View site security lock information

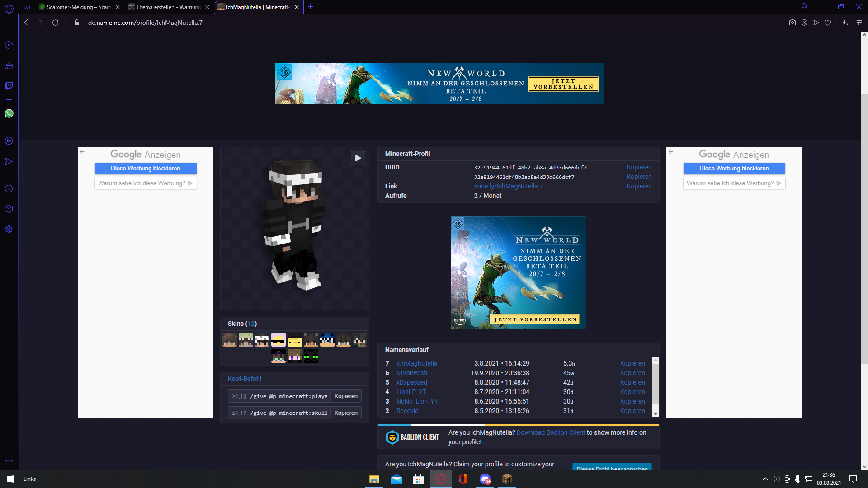pyautogui.click(x=77, y=23)
